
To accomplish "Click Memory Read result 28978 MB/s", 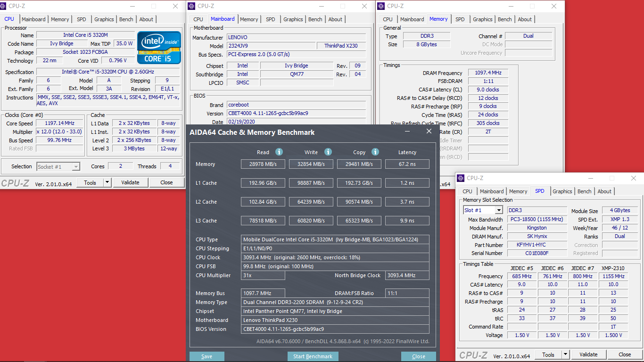I will tap(263, 164).
